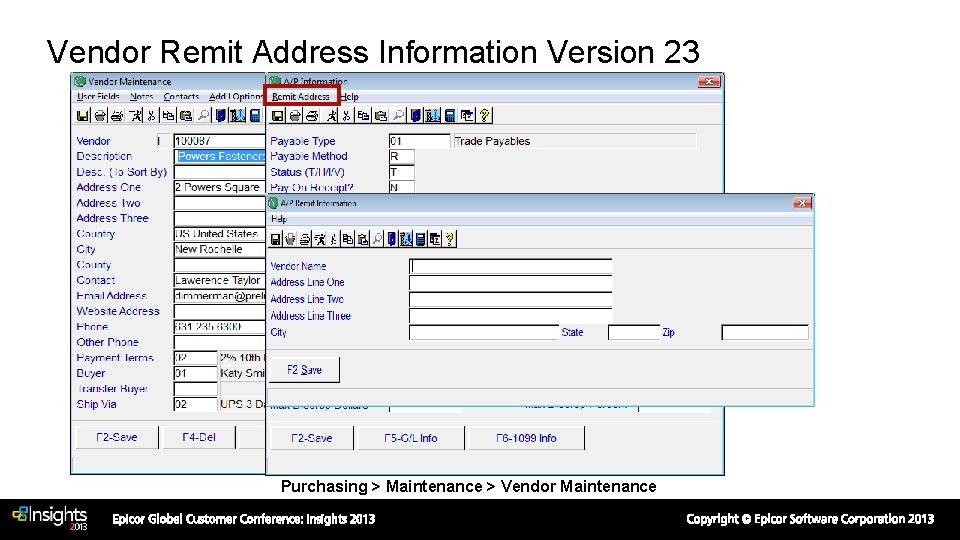Click Save disk icon in A/P Information toolbar

pos(277,115)
